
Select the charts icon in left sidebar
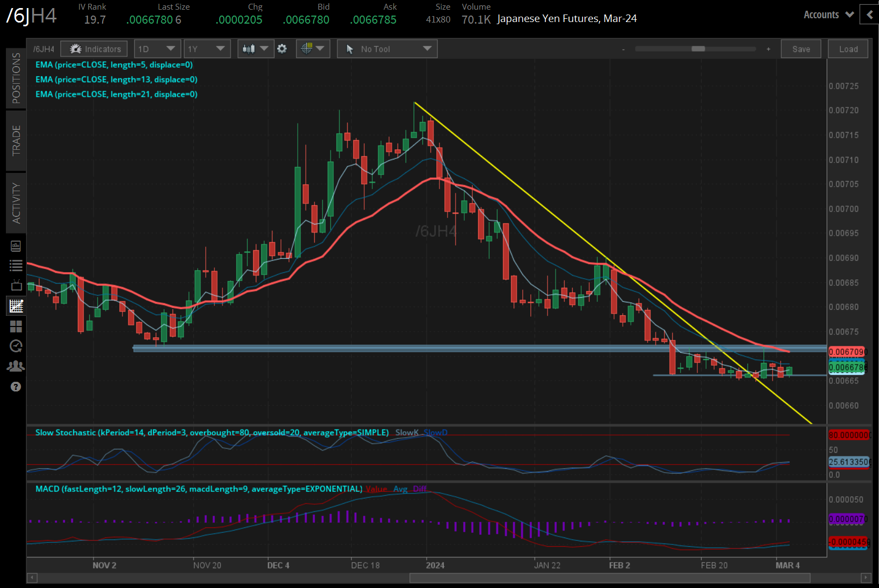(16, 306)
